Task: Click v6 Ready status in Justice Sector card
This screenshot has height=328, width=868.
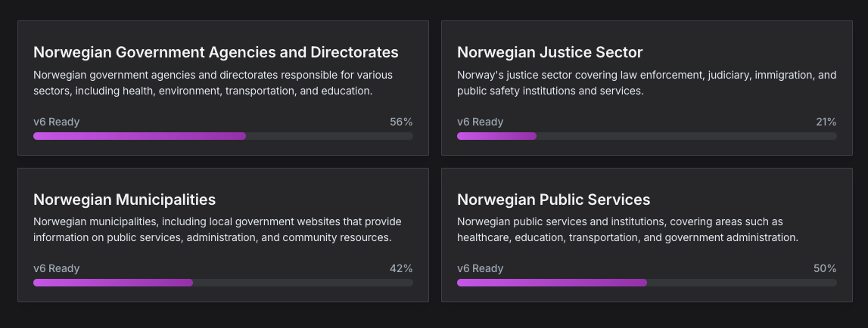Action: tap(481, 122)
